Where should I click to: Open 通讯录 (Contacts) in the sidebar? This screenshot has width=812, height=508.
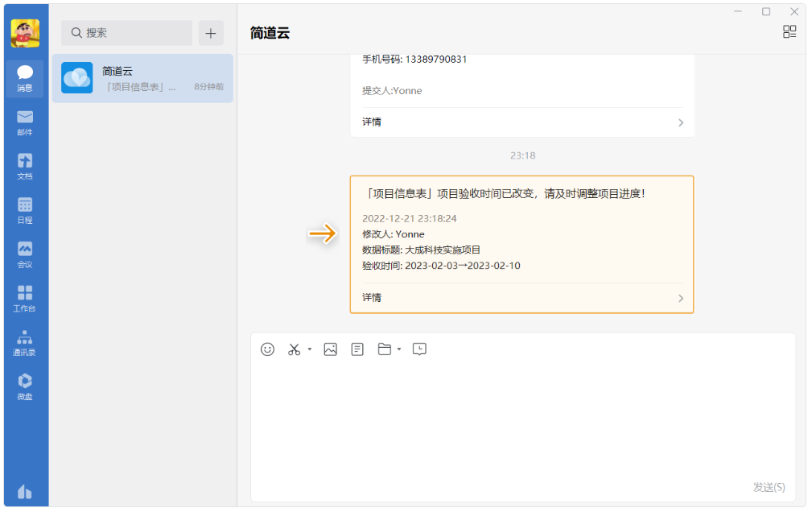[x=25, y=342]
